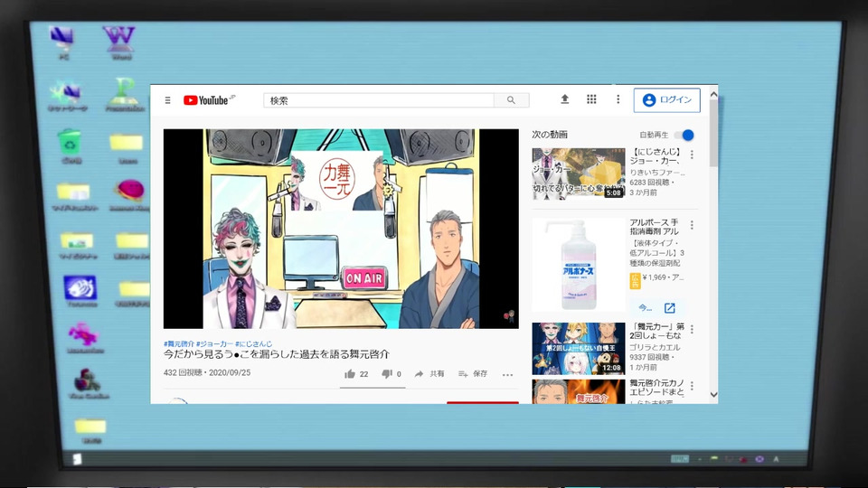This screenshot has height=488, width=868.
Task: Open the 5:08 ジョー・カー video thumbnail
Action: [579, 174]
